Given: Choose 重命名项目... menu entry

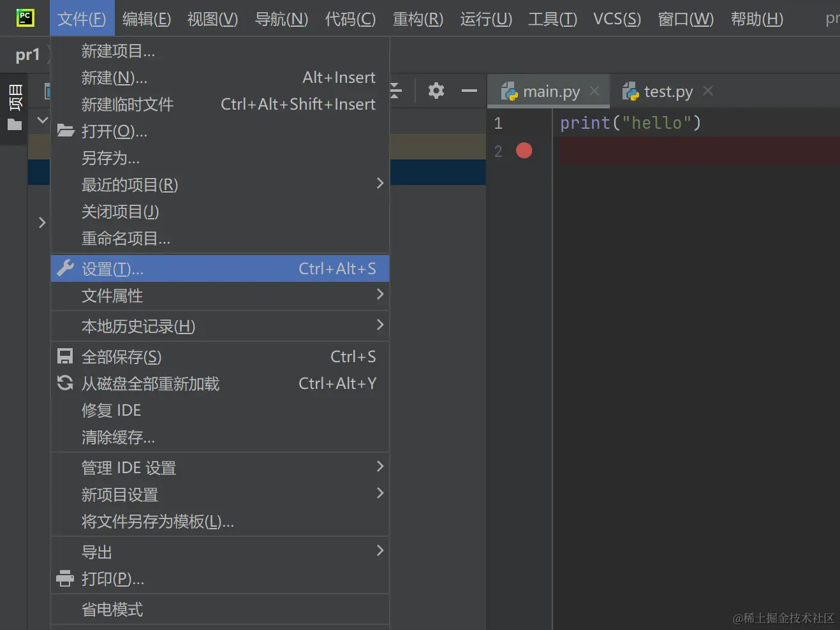Looking at the screenshot, I should (220, 238).
